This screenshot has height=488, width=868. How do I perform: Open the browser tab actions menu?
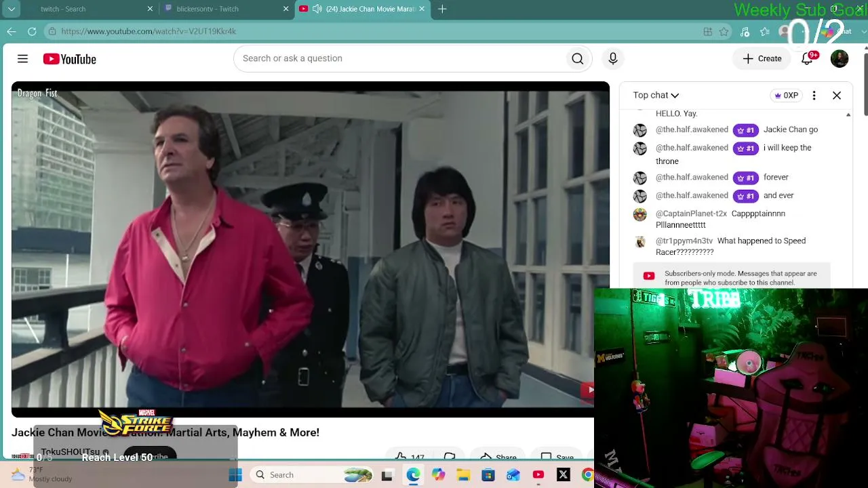[x=12, y=9]
